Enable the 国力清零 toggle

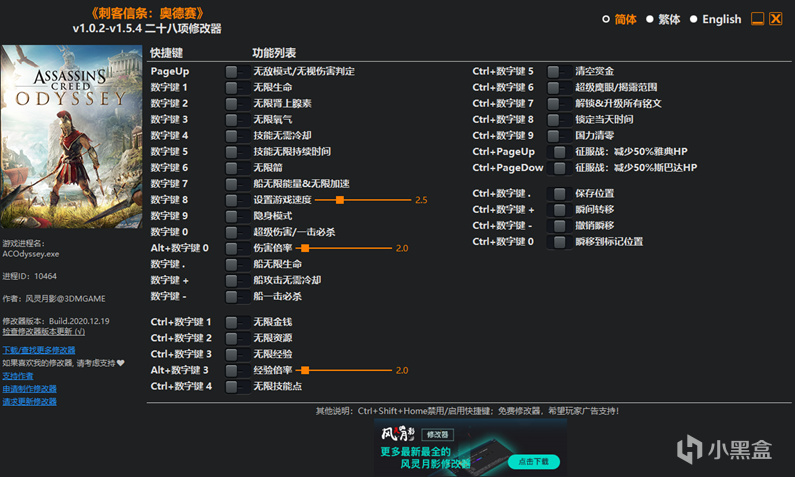(x=559, y=136)
